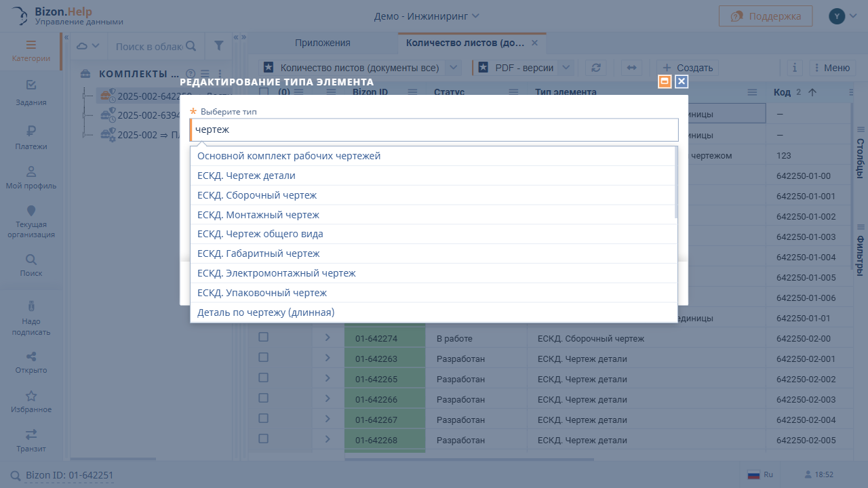Viewport: 868px width, 488px height.
Task: Check the row checkbox for 01-642274
Action: [263, 338]
